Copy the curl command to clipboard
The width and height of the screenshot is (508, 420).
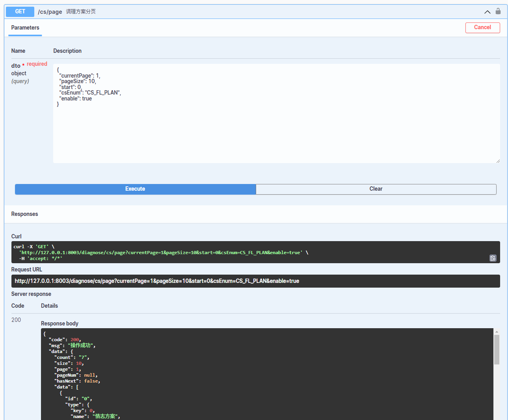(x=493, y=258)
